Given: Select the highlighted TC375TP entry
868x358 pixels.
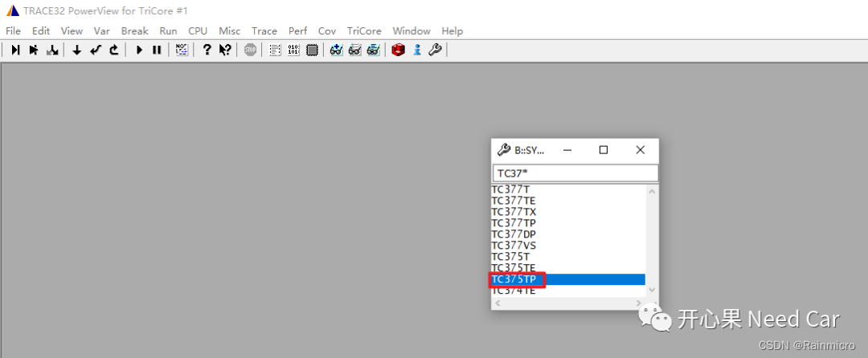Looking at the screenshot, I should 568,279.
